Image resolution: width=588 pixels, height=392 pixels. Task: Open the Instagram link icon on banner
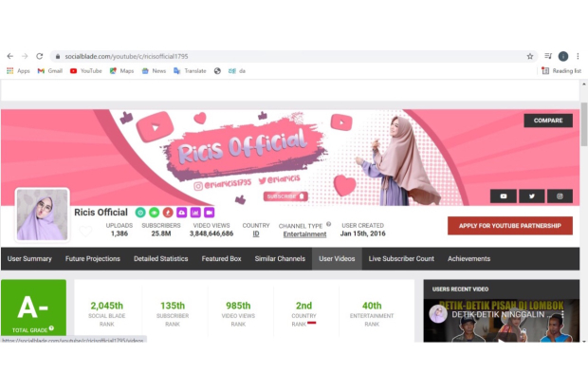point(560,196)
